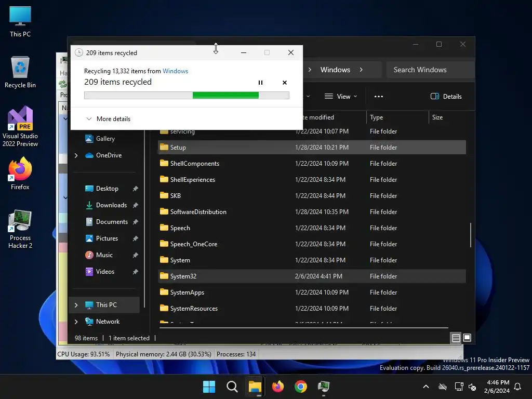The height and width of the screenshot is (399, 532).
Task: Click the vertical scrollbar of file list
Action: (471, 235)
